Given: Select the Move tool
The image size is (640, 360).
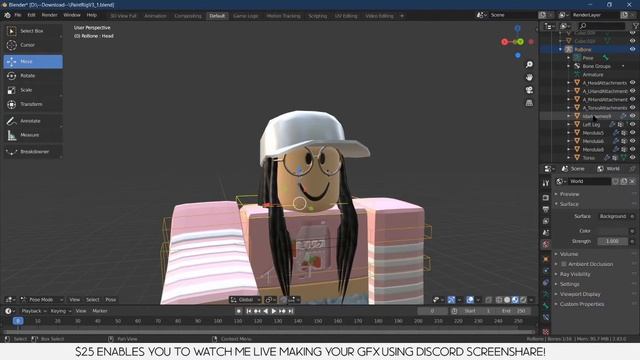Looking at the screenshot, I should pos(33,62).
